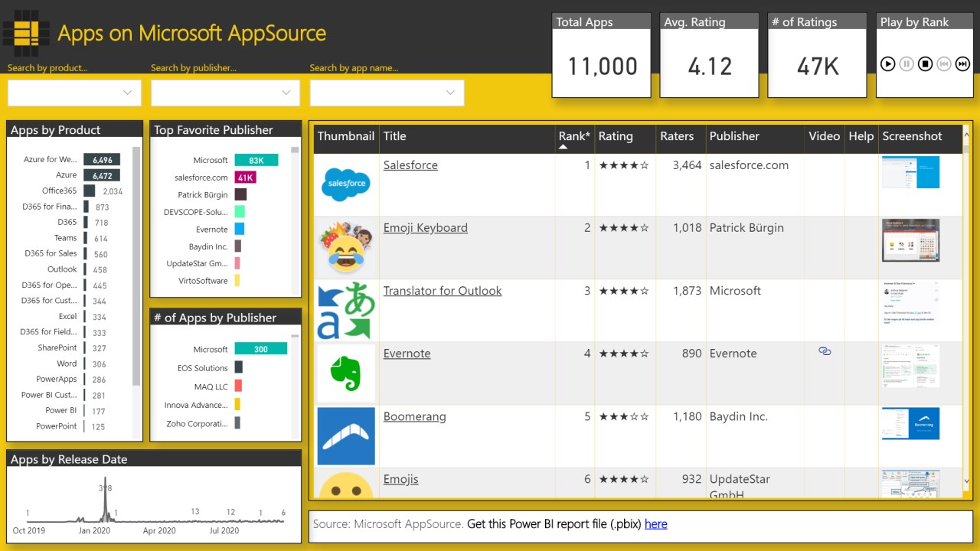This screenshot has width=980, height=551.
Task: Select the Office365 bar in Apps by Product
Action: [89, 191]
